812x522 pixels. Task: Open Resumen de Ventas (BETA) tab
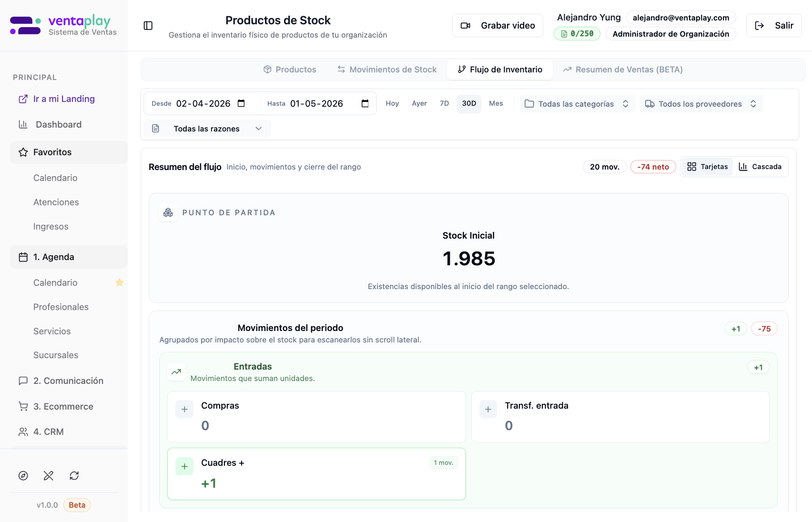coord(623,70)
